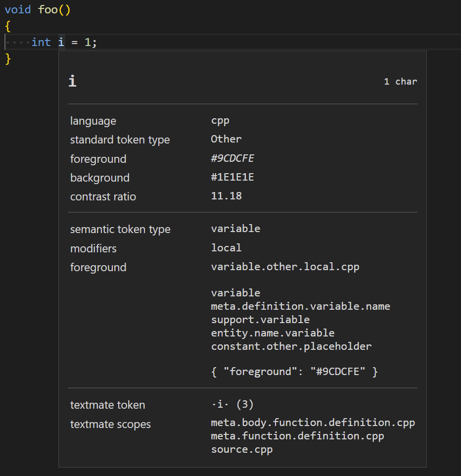Image resolution: width=461 pixels, height=476 pixels.
Task: Click the 'int' type keyword
Action: 41,42
